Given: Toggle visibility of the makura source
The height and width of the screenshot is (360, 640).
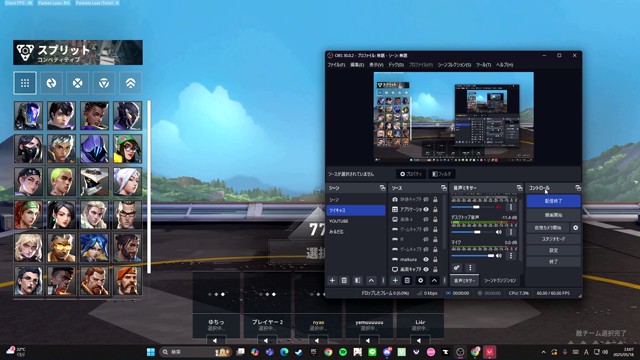Looking at the screenshot, I should pyautogui.click(x=426, y=259).
